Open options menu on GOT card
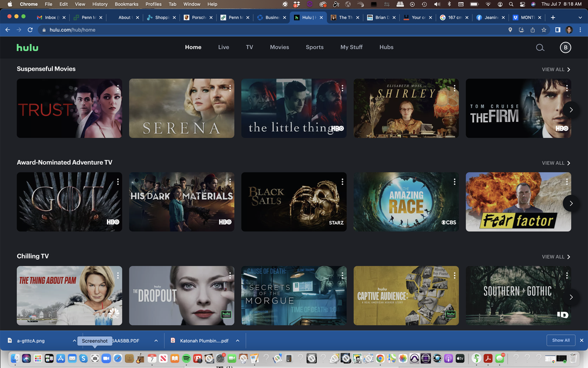The image size is (588, 368). coord(118,182)
